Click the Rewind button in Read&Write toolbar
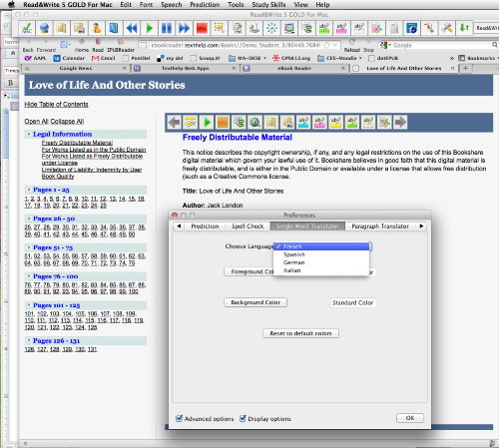 click(x=132, y=28)
